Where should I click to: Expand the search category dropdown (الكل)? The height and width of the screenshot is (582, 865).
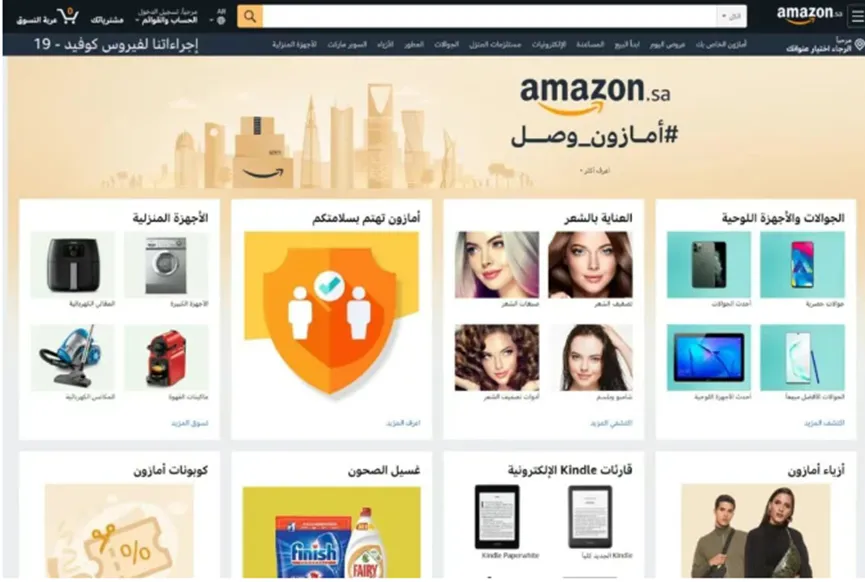point(731,17)
